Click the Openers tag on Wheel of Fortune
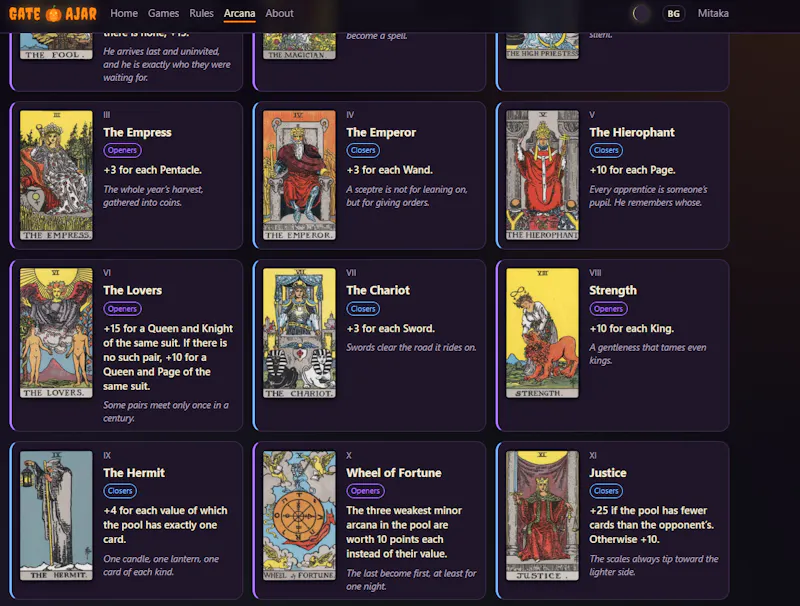This screenshot has width=800, height=606. tap(365, 491)
